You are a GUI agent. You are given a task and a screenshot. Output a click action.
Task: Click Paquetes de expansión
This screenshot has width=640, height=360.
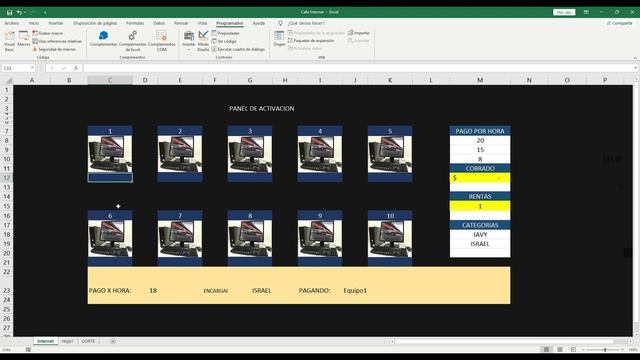pyautogui.click(x=311, y=41)
